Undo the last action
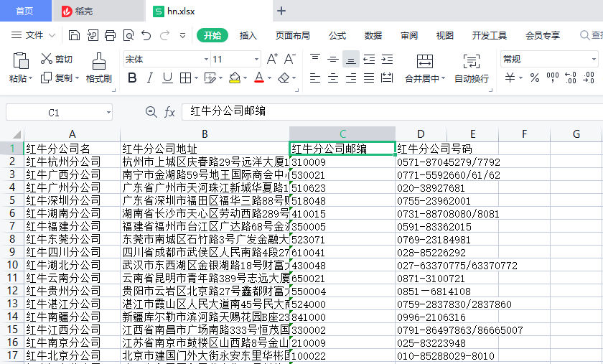 coord(146,35)
